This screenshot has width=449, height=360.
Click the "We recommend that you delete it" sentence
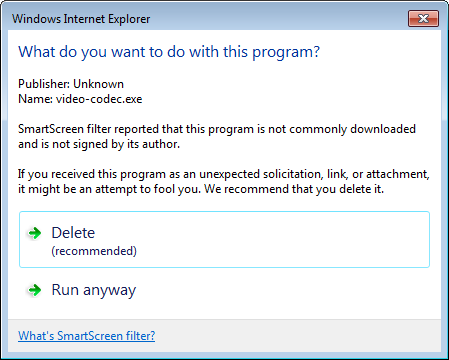point(294,189)
